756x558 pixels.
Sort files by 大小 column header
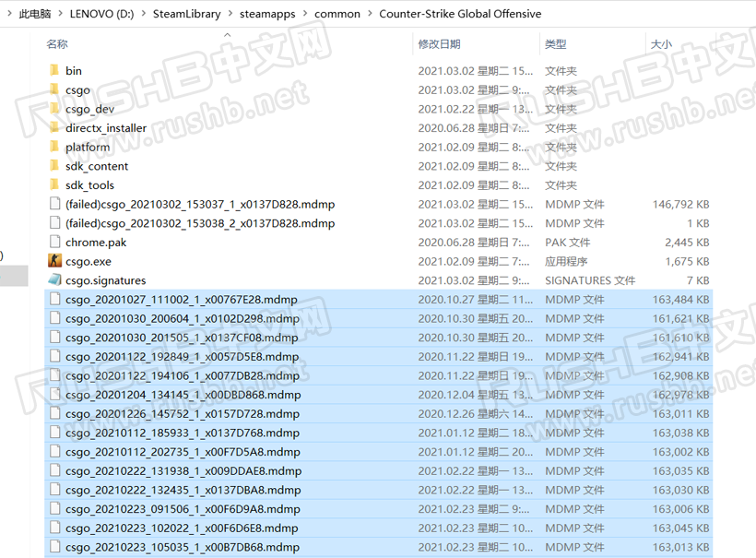point(661,44)
